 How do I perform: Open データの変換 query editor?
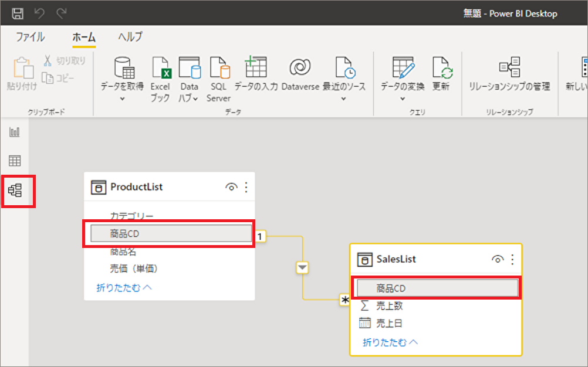[403, 79]
